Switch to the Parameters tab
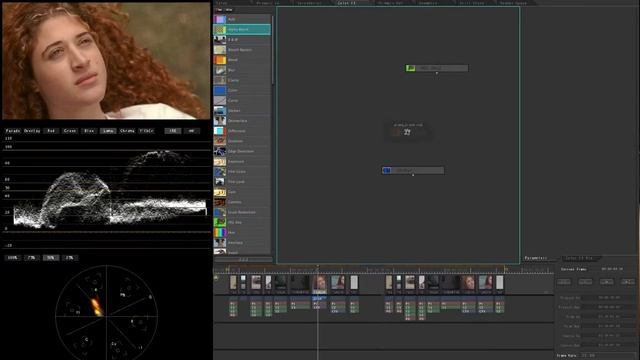The width and height of the screenshot is (640, 360). pyautogui.click(x=536, y=258)
